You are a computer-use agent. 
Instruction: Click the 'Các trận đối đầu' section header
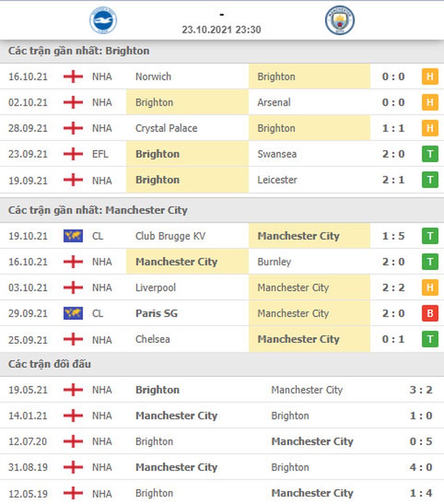pyautogui.click(x=50, y=364)
